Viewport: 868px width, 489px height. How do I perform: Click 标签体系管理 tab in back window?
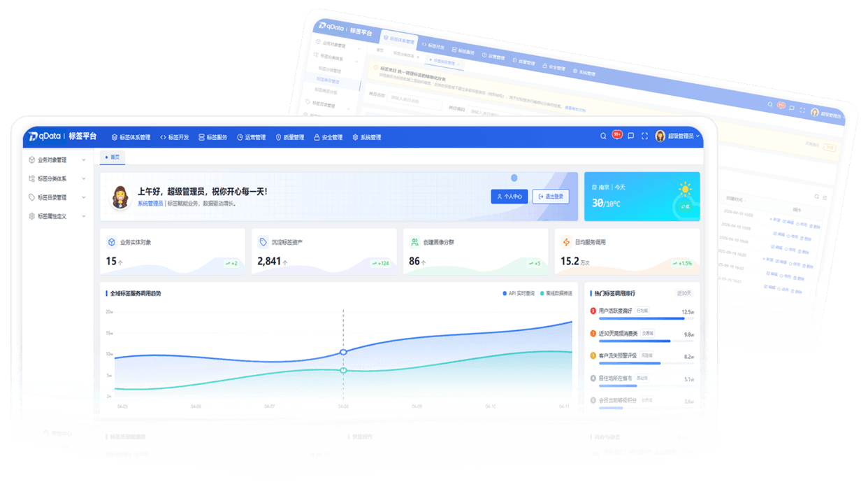(x=399, y=40)
